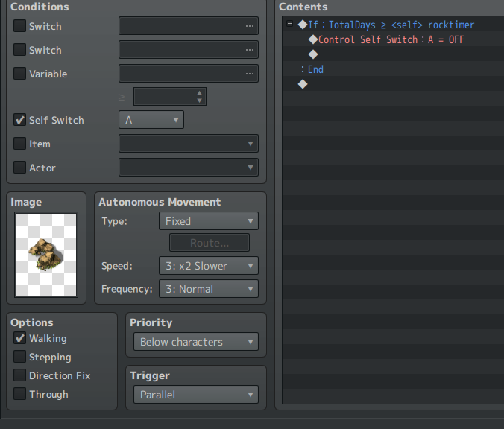
Task: Click the diamond before If TotalDays
Action: point(303,25)
